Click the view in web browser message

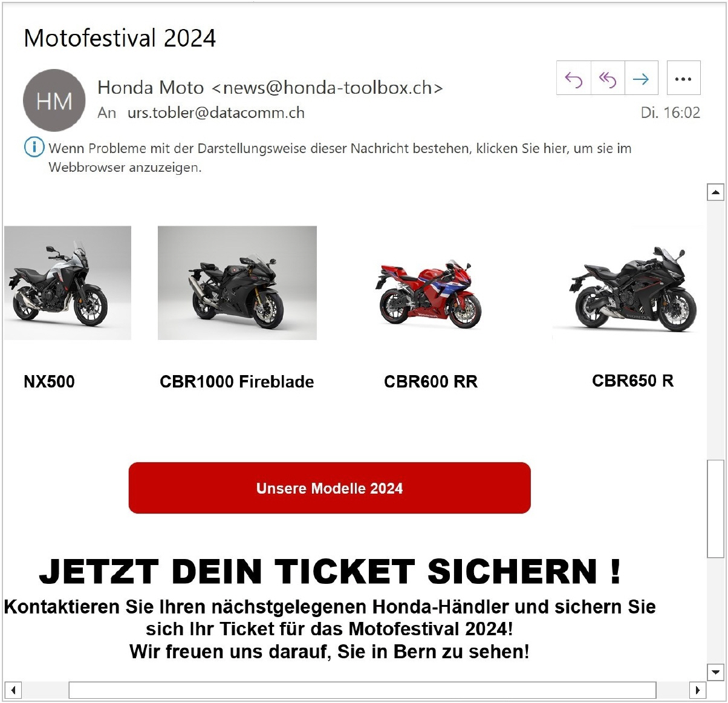tap(340, 157)
